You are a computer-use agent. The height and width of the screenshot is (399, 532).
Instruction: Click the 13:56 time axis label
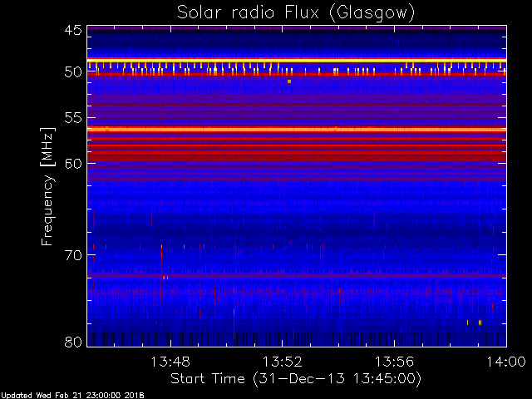pyautogui.click(x=394, y=362)
